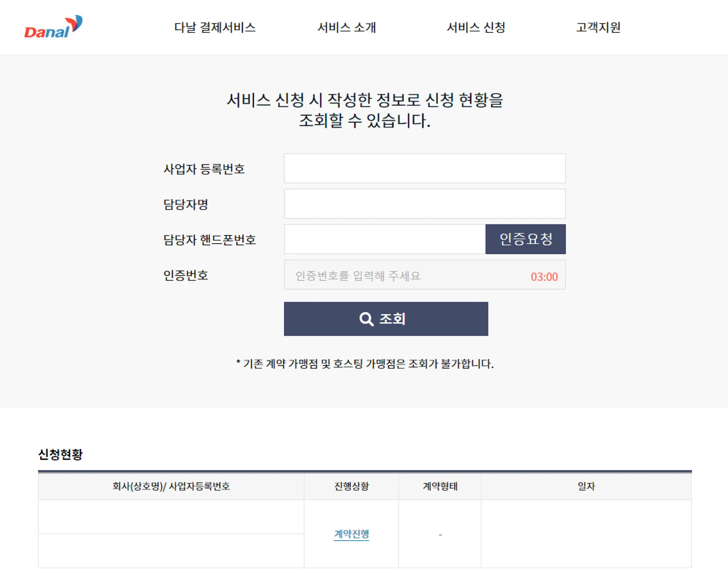This screenshot has width=728, height=586.
Task: Click the 회사(상호명)/사업자등록번호 column header
Action: point(171,486)
